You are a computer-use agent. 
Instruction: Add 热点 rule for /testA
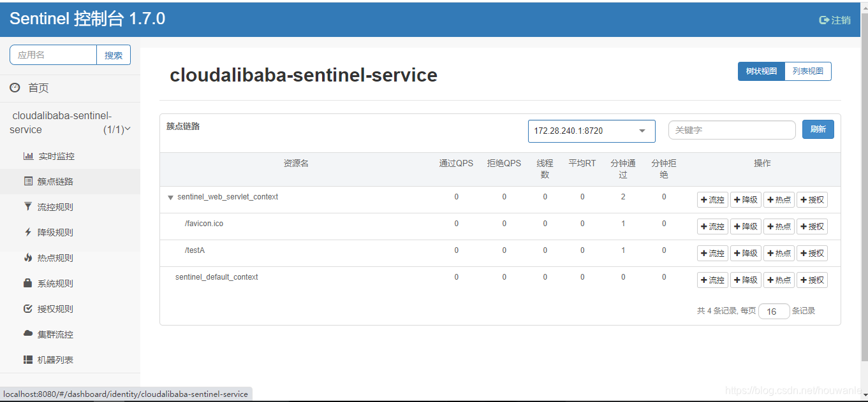pos(779,254)
